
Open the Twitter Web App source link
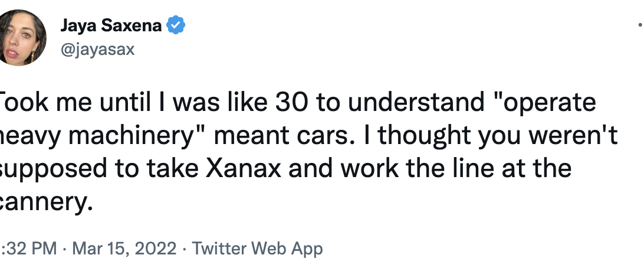[258, 248]
